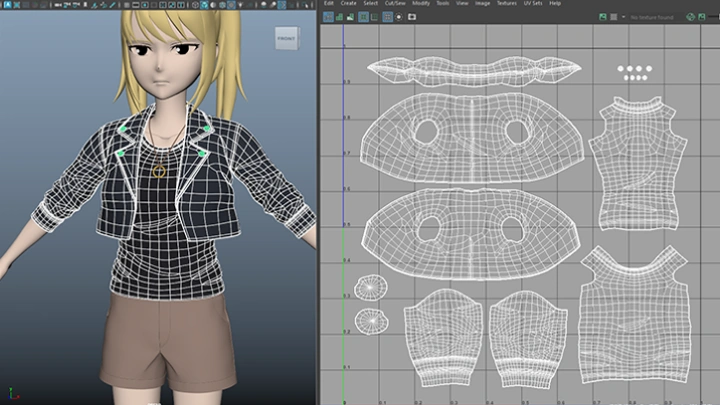Open the Select menu in UV Editor
This screenshot has height=405, width=720.
pyautogui.click(x=371, y=3)
